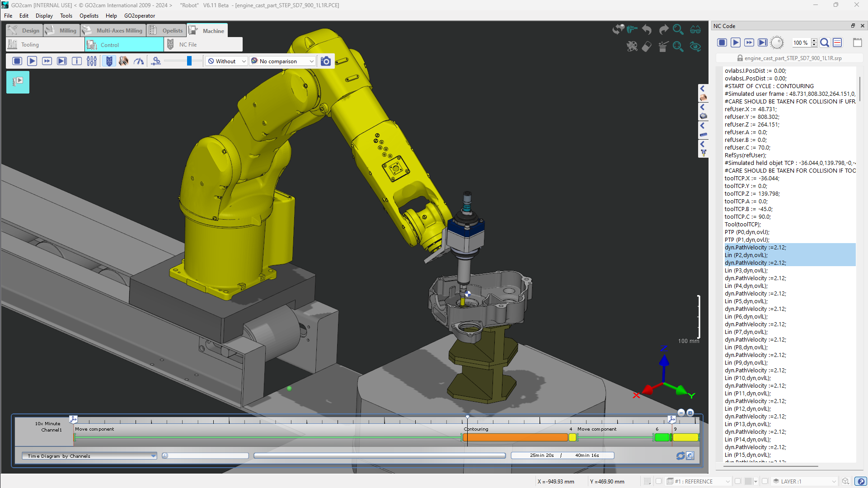Click the undo arrow in the viewport
The height and width of the screenshot is (488, 868).
pyautogui.click(x=647, y=29)
